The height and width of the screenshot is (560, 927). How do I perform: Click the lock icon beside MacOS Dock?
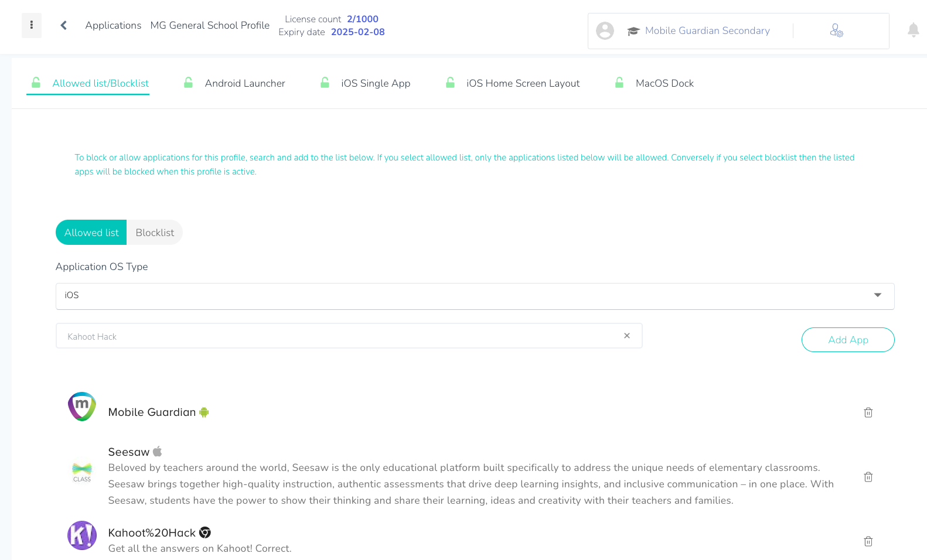click(x=619, y=83)
